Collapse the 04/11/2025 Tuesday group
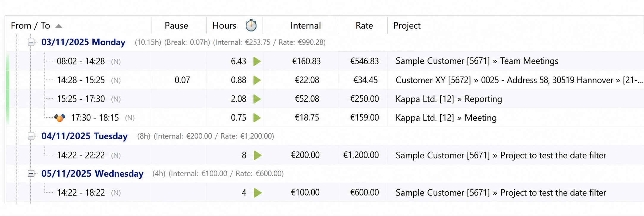Viewport: 644px width, 216px height. point(31,136)
